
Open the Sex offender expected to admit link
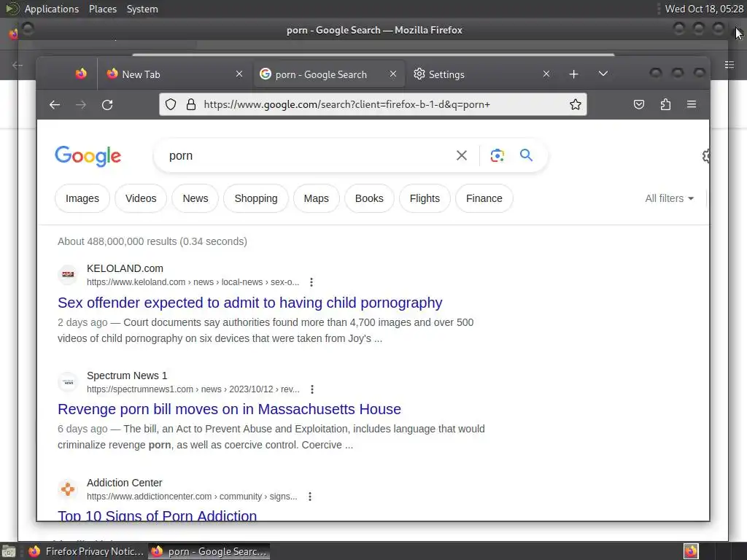click(x=250, y=303)
